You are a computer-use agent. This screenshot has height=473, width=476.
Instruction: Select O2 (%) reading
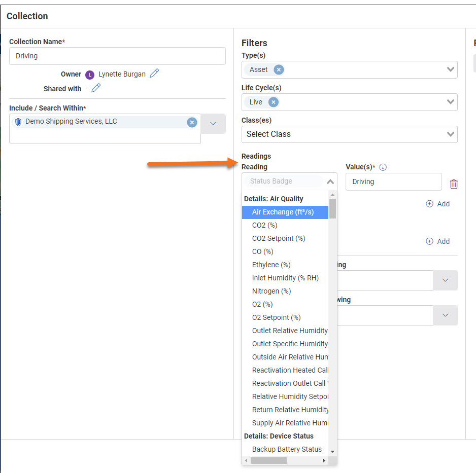click(x=285, y=304)
